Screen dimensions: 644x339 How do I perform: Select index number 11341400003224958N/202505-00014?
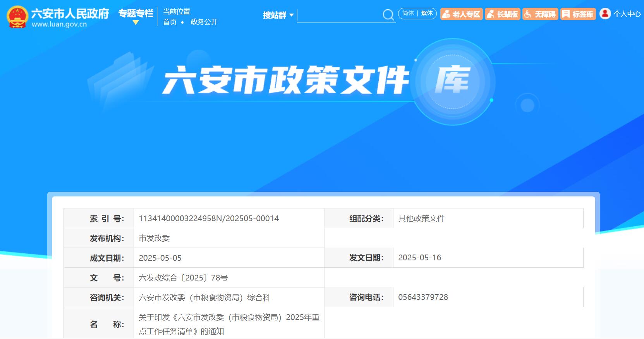tap(209, 219)
